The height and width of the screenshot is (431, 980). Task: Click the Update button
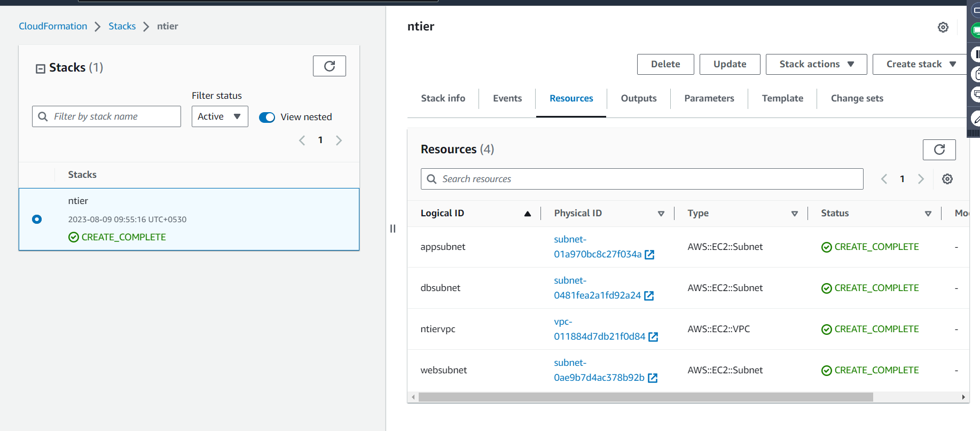pyautogui.click(x=730, y=64)
